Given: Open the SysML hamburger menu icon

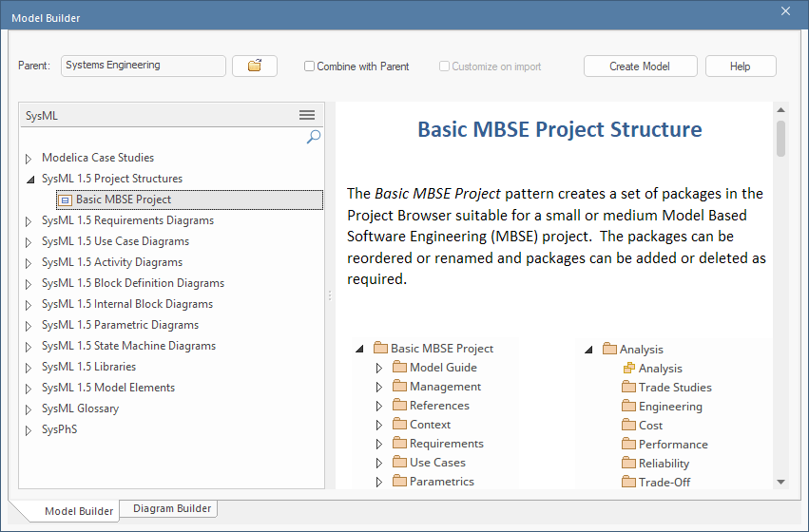Looking at the screenshot, I should [x=307, y=115].
